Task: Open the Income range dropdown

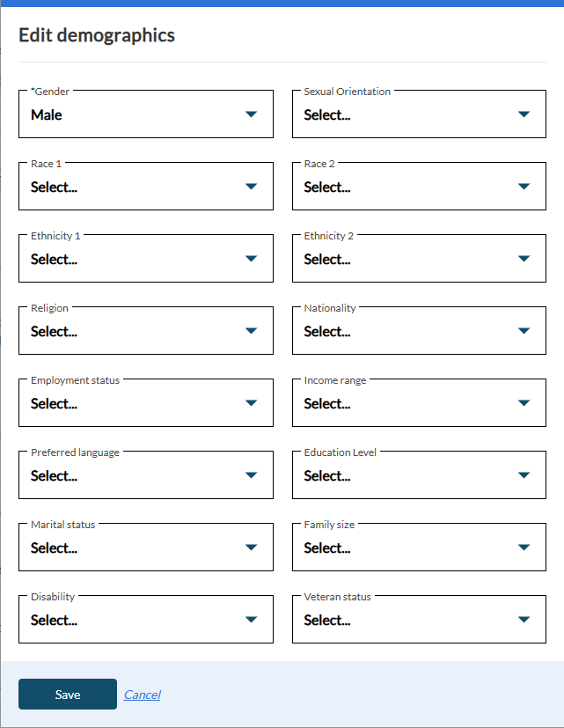Action: (x=419, y=403)
